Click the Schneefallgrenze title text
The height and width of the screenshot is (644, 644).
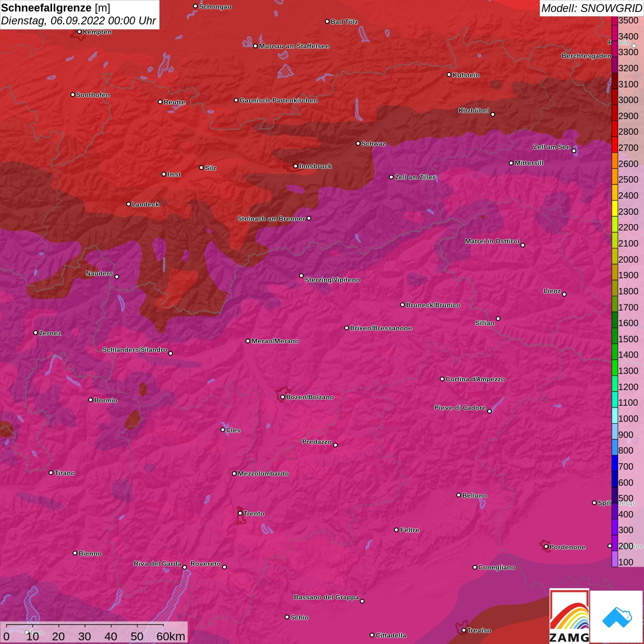pyautogui.click(x=46, y=8)
